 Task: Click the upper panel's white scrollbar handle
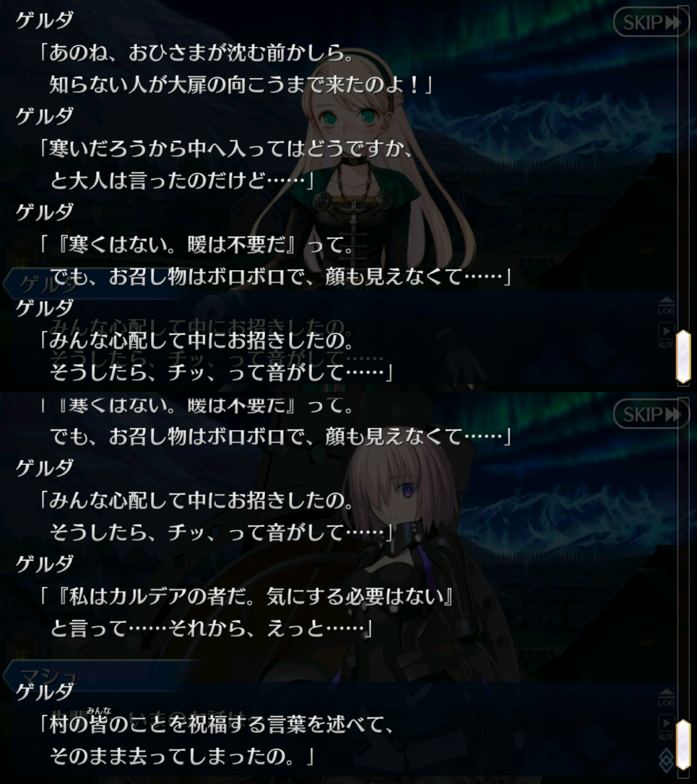click(683, 357)
